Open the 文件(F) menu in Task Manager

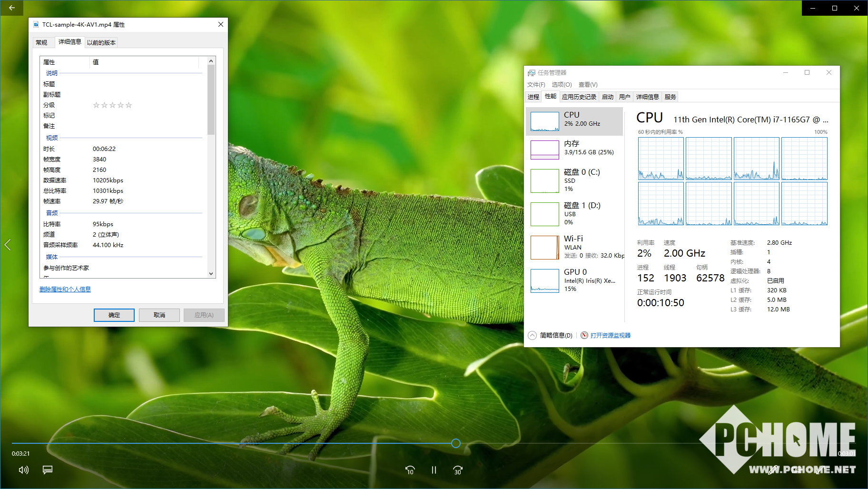click(x=536, y=84)
